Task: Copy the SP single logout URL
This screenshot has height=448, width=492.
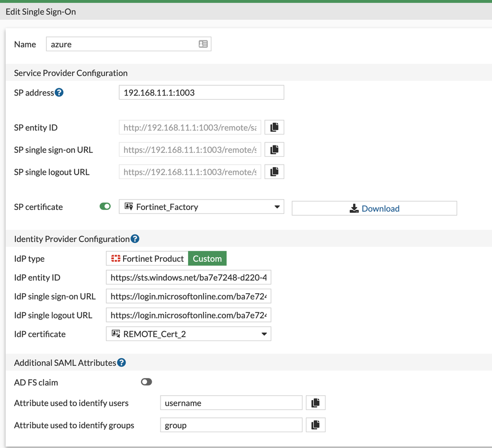Action: 274,172
